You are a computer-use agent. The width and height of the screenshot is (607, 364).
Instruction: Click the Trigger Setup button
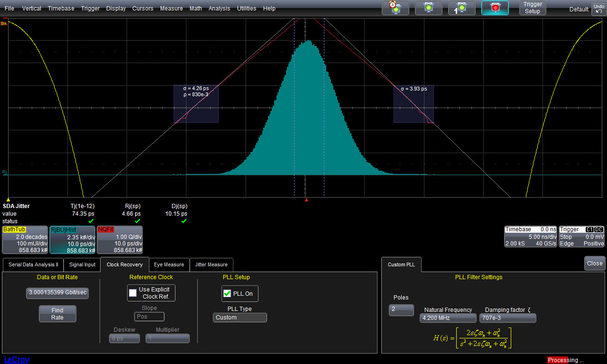click(x=532, y=8)
